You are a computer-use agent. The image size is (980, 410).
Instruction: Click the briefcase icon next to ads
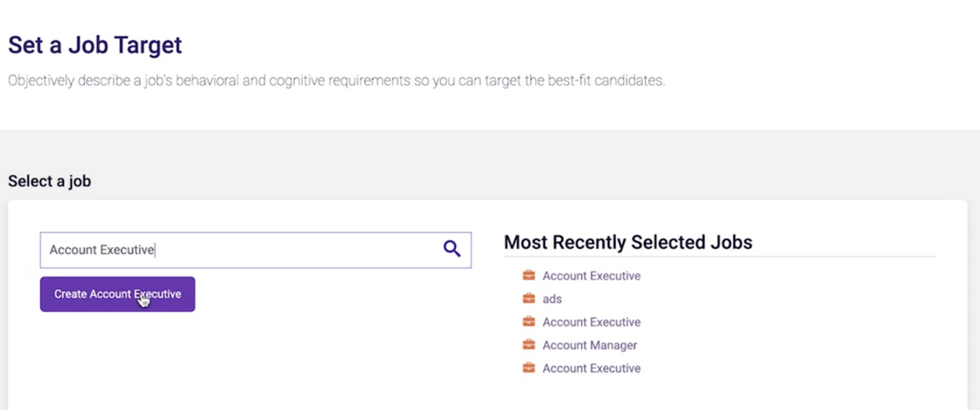528,299
